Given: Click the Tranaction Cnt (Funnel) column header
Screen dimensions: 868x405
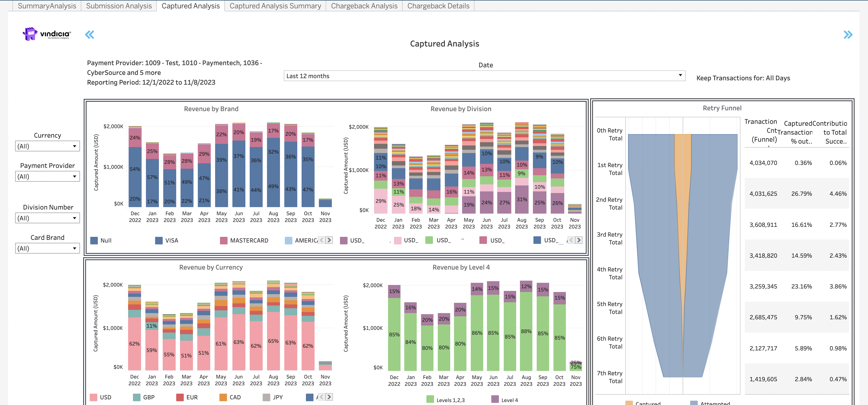Looking at the screenshot, I should [x=760, y=131].
